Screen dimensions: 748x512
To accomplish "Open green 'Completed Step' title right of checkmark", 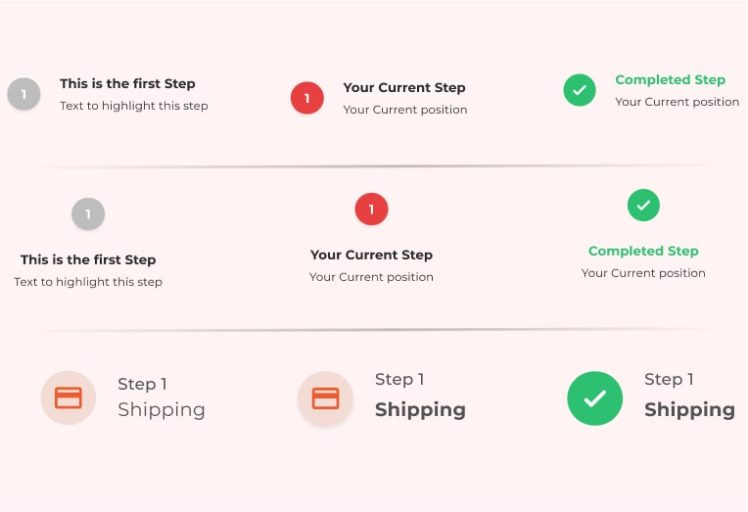I will point(670,80).
